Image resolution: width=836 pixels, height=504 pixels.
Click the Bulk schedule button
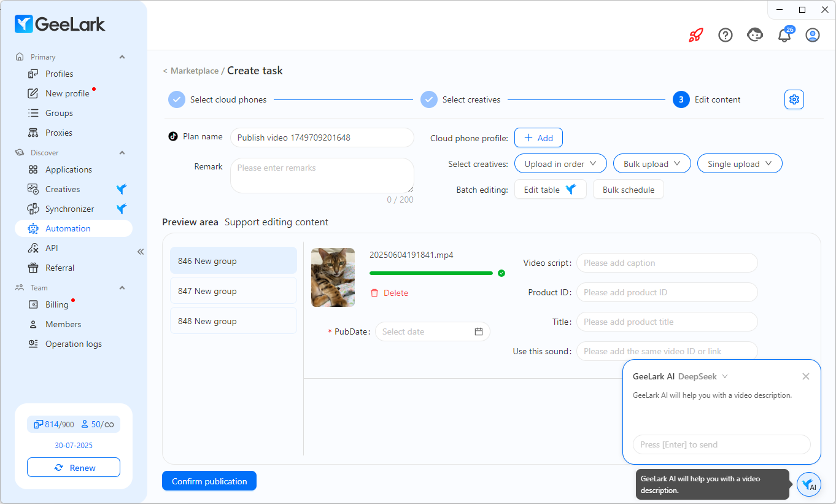[629, 189]
